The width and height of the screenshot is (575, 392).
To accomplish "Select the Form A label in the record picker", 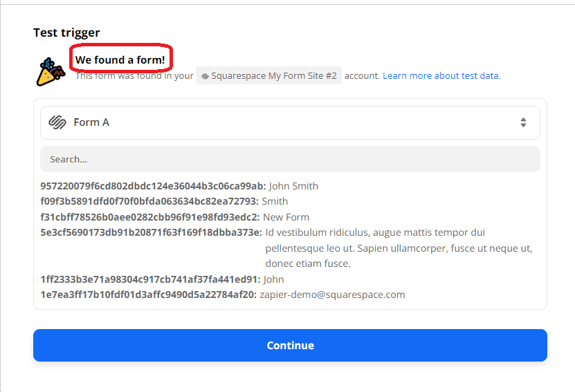I will tap(91, 122).
